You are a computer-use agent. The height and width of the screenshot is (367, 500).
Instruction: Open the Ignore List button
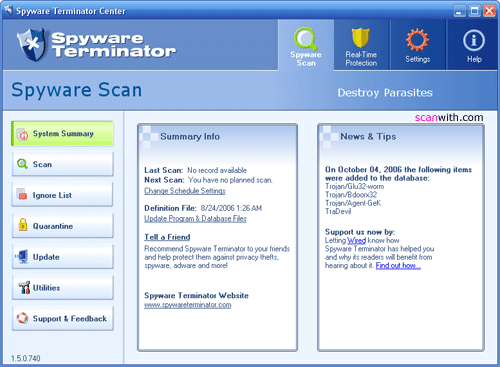[62, 195]
